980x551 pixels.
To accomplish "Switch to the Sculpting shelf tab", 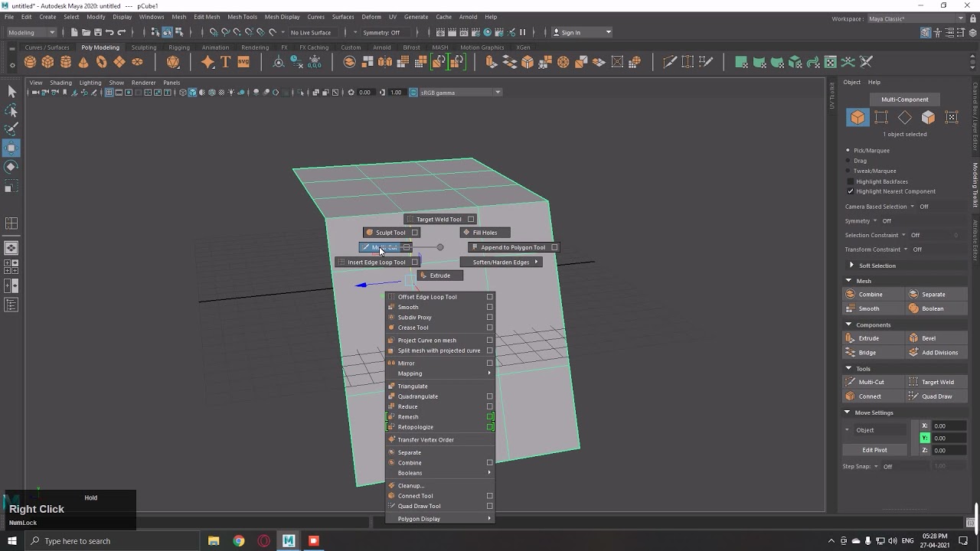I will [x=143, y=47].
